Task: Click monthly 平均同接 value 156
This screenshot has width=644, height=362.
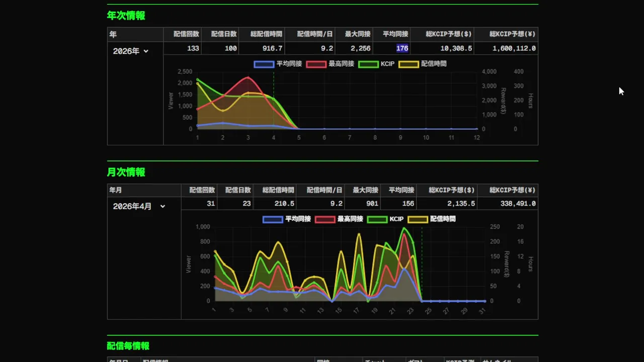Action: tap(408, 204)
